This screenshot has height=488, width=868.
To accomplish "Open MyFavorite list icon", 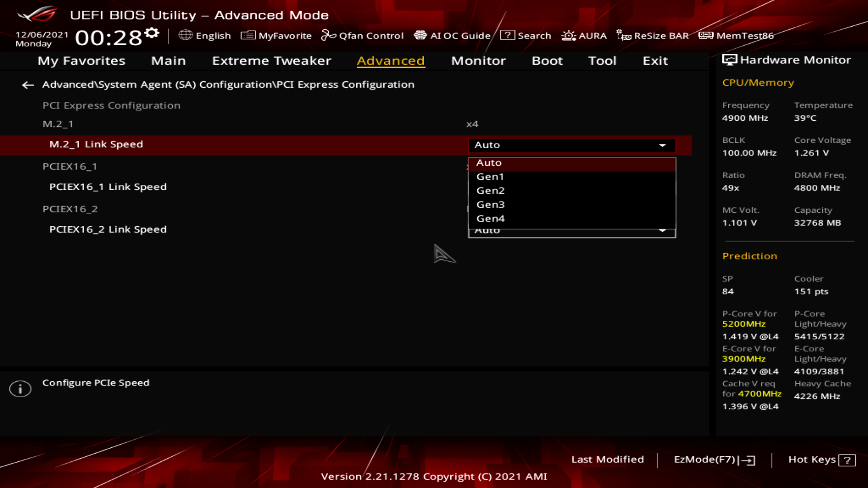I will coord(248,35).
